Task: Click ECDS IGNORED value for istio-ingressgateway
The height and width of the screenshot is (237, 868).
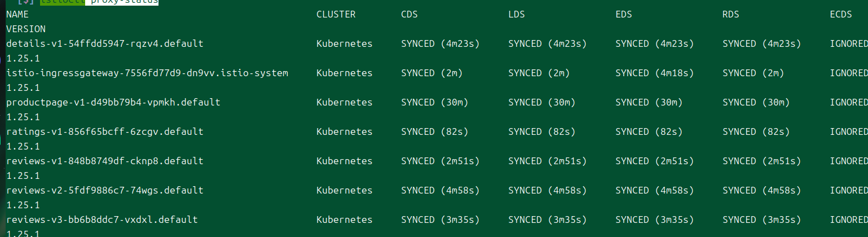Action: coord(849,73)
